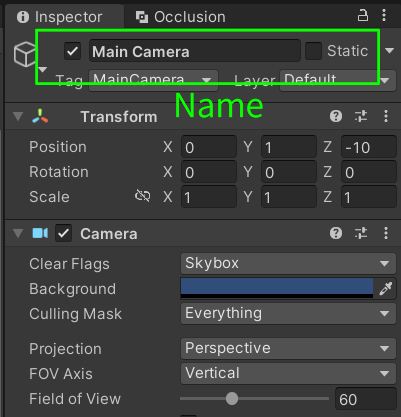The image size is (401, 417).
Task: Open the Culling Mask Everything dropdown
Action: pos(288,313)
